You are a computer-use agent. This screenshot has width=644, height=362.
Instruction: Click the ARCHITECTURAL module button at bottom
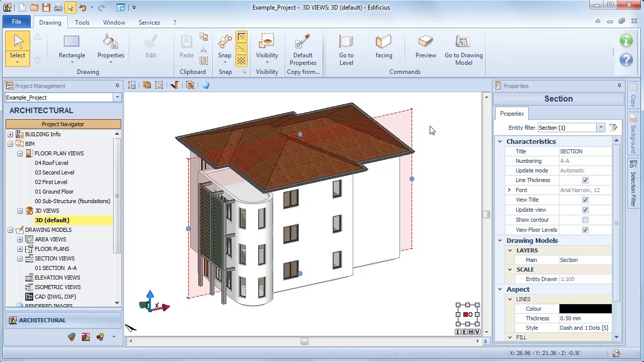point(63,320)
